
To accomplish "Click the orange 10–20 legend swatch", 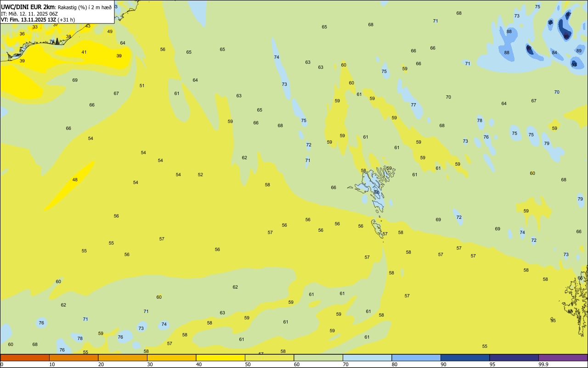I will pyautogui.click(x=73, y=357).
